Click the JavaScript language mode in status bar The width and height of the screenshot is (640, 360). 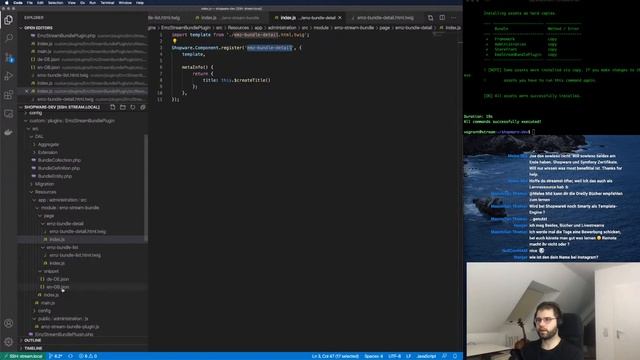tap(426, 356)
